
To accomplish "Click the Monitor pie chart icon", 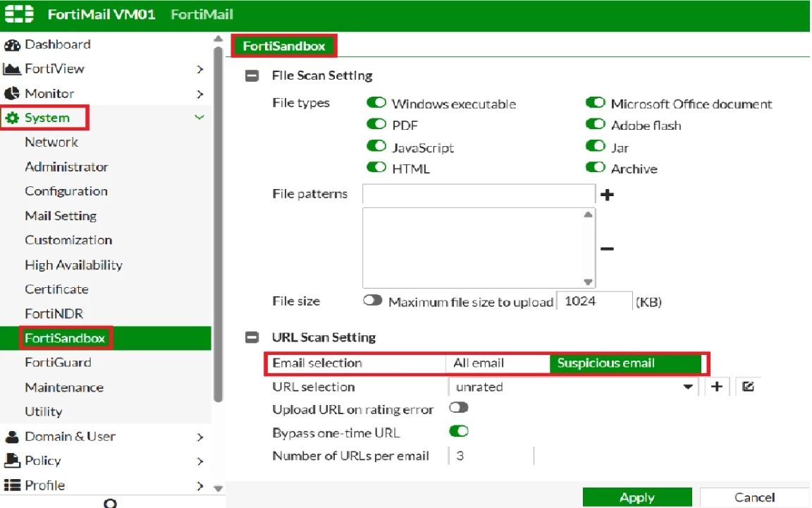I will click(x=12, y=93).
